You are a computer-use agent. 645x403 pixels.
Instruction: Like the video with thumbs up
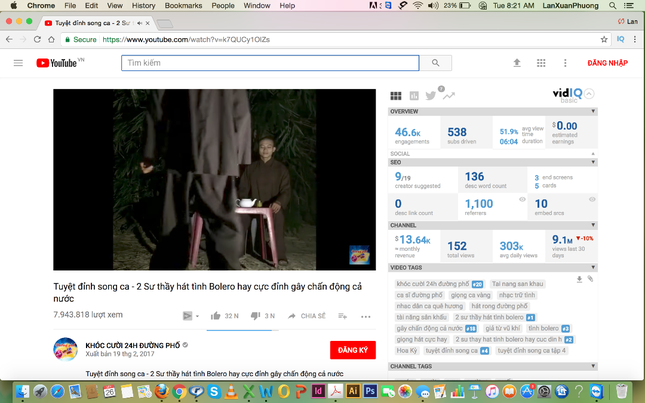[x=215, y=316]
